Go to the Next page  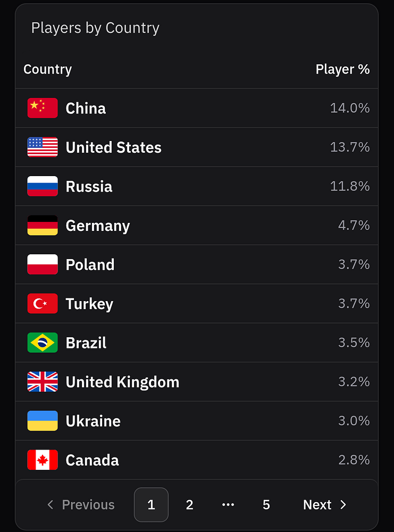pyautogui.click(x=324, y=505)
